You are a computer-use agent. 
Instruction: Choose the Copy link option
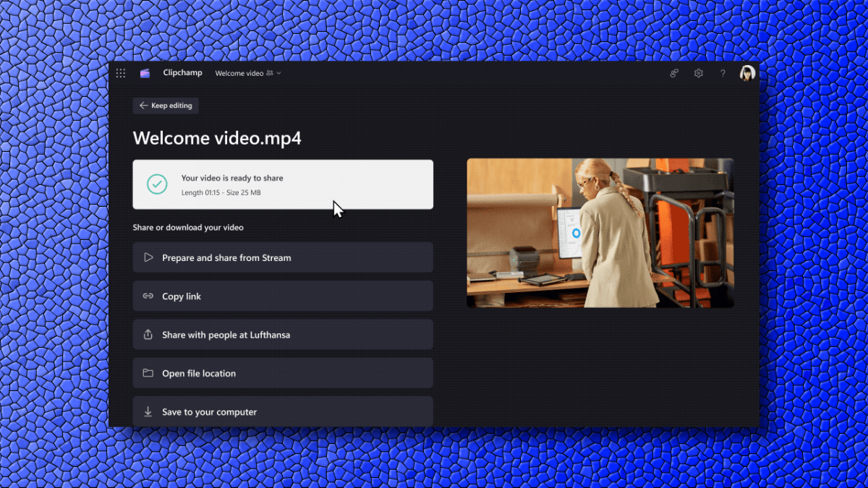pos(283,296)
